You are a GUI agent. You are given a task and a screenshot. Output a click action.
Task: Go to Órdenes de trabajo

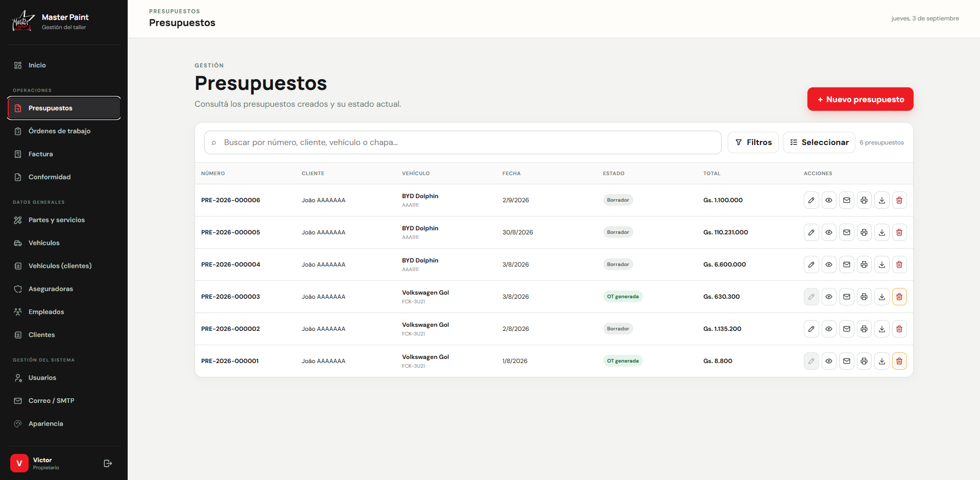coord(64,131)
